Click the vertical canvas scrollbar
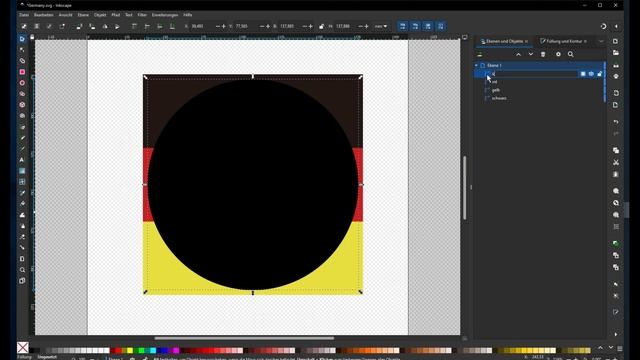The width and height of the screenshot is (640, 360). 464,188
